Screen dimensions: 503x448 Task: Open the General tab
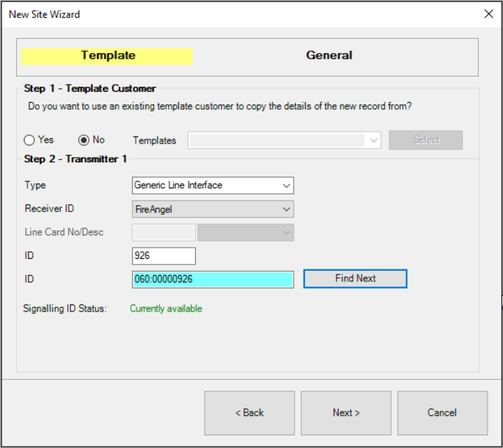click(x=329, y=56)
